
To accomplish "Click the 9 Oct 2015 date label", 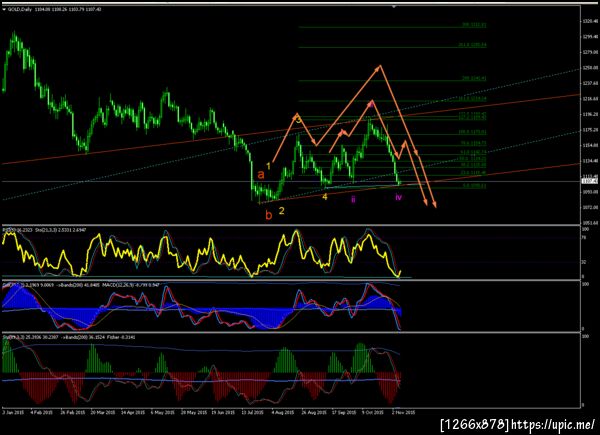I will [x=373, y=413].
